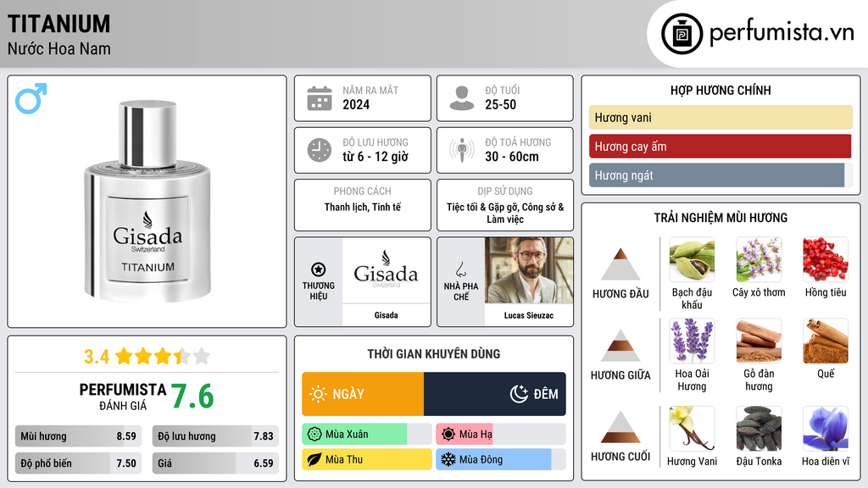This screenshot has height=488, width=868.
Task: Click the leaf icon beside Mùa Thu
Action: [x=314, y=460]
